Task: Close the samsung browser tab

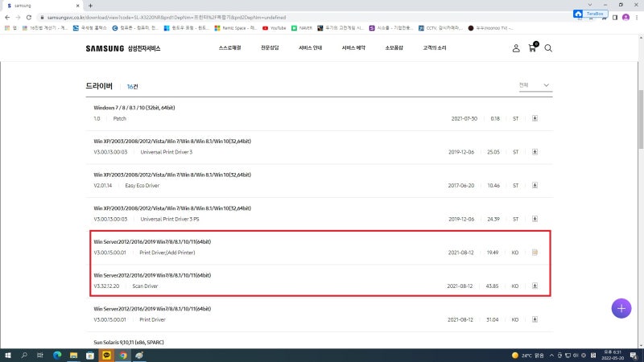Action: pos(77,6)
